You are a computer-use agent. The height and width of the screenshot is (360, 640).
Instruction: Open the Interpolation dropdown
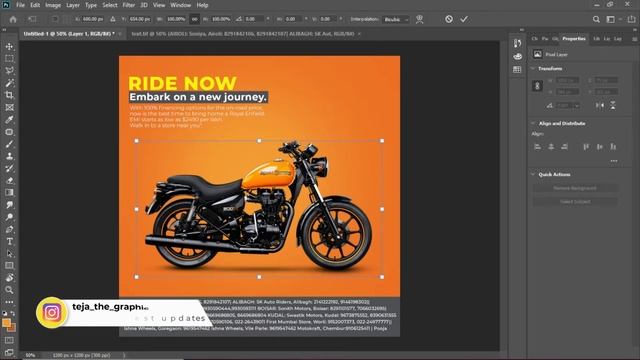396,19
